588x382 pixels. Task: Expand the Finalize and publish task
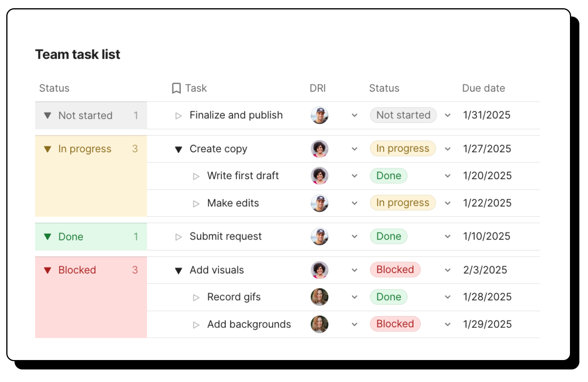[x=178, y=116]
